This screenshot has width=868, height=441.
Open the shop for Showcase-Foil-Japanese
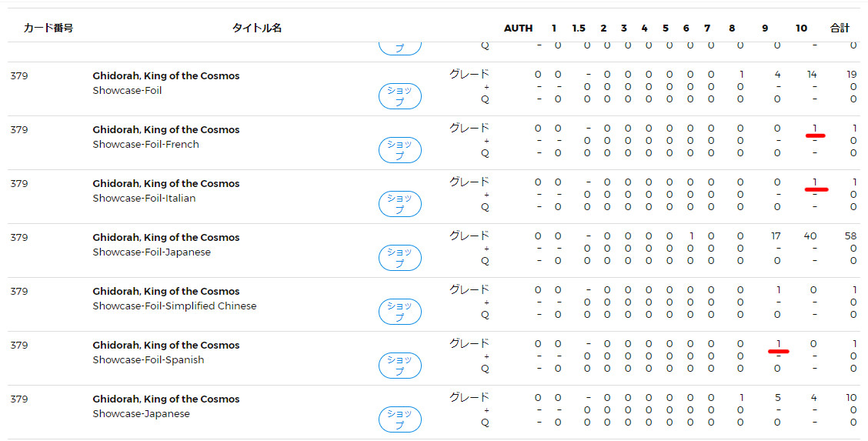click(x=399, y=258)
